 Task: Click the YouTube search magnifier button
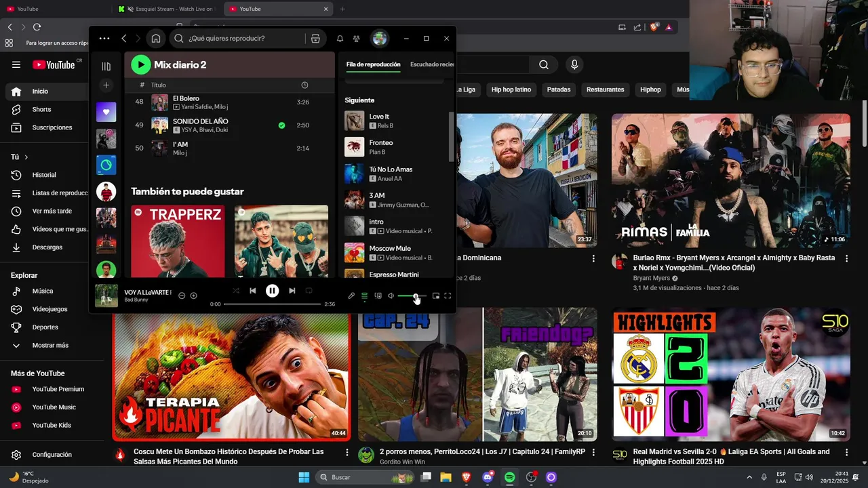(544, 64)
